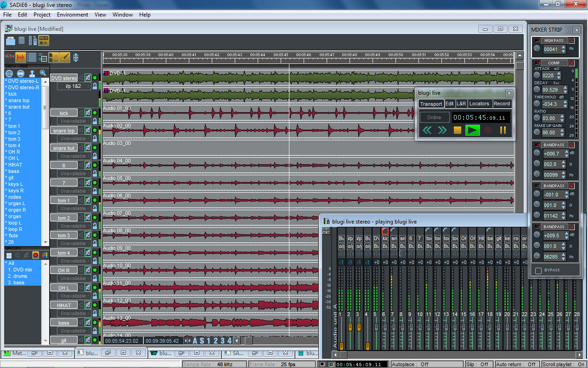Click the timecode transport toolbar icon
The width and height of the screenshot is (588, 368).
click(43, 40)
